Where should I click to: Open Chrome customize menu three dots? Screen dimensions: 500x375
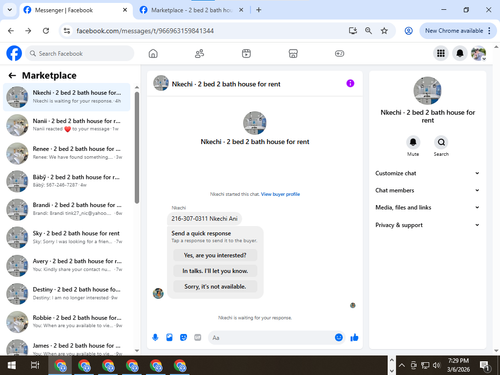489,31
